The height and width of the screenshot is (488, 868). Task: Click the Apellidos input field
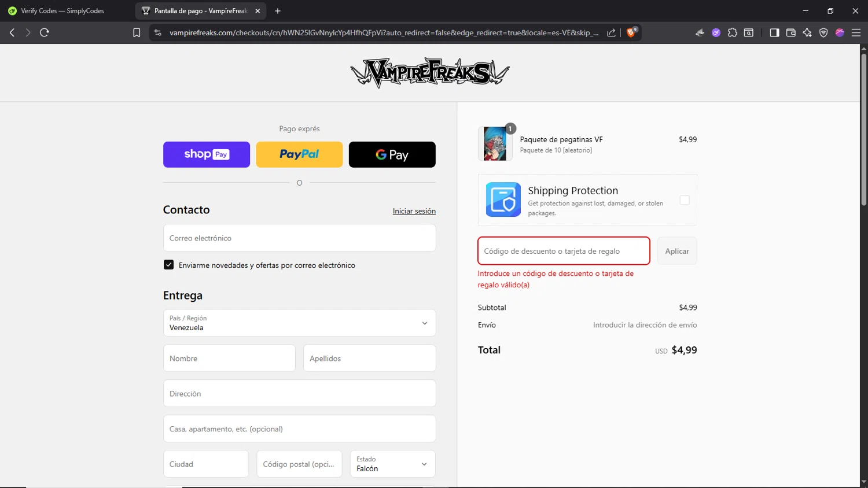[369, 358]
